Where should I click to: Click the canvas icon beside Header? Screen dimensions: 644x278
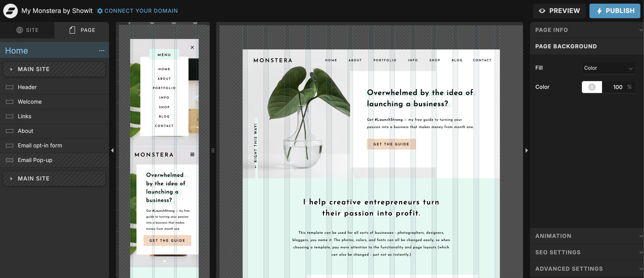9,87
